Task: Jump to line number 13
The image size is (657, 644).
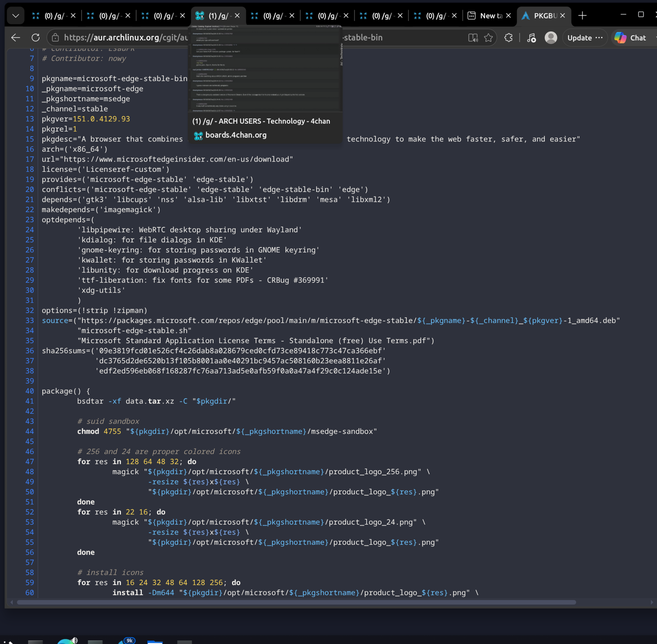Action: coord(30,119)
